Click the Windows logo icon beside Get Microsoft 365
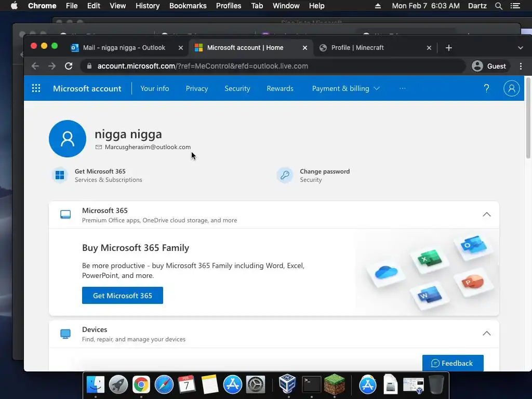This screenshot has width=532, height=399. tap(60, 175)
